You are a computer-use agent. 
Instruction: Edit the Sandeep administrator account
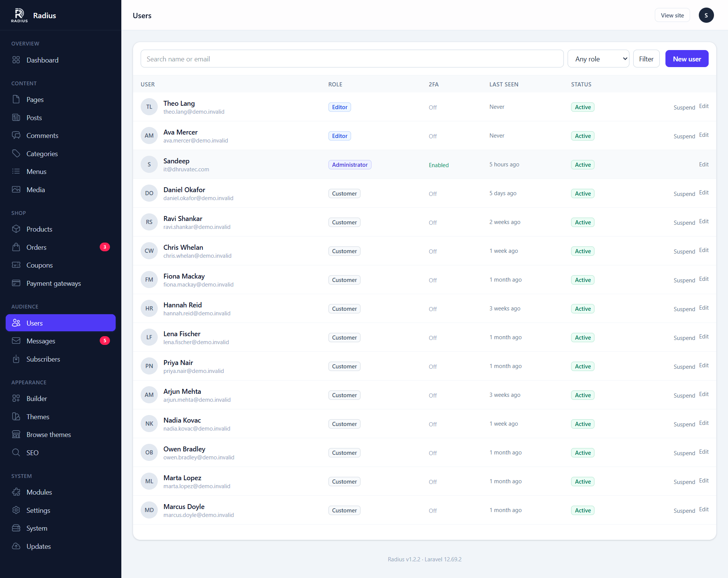pyautogui.click(x=704, y=164)
